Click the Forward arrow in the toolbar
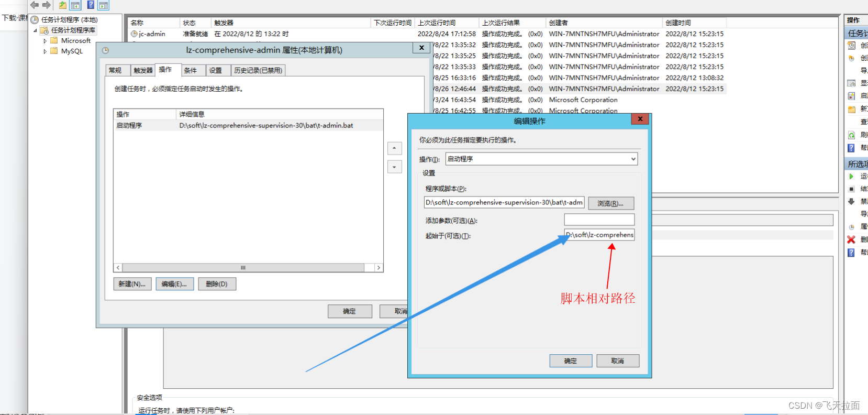868x415 pixels. [47, 5]
